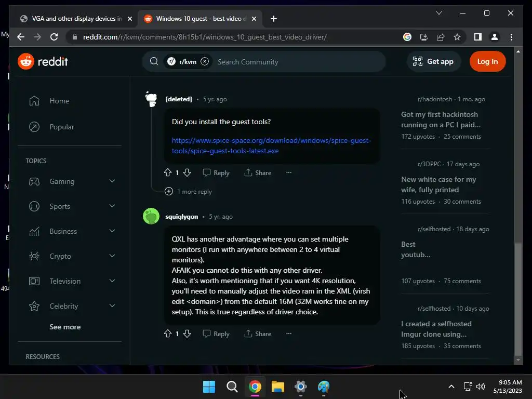Close the VGA and other display devices tab
Viewport: 532px width, 399px height.
click(x=129, y=19)
